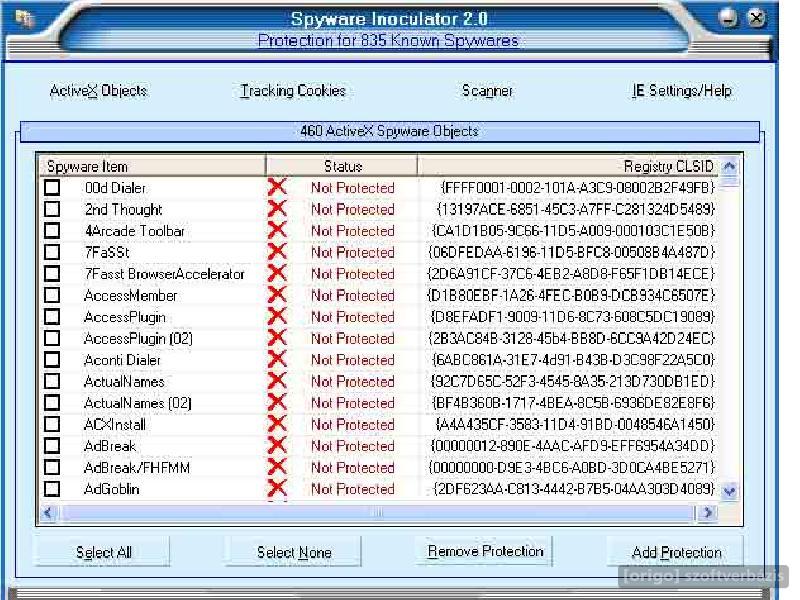Sort by Status column header
Viewport: 800px width, 600px height.
click(342, 166)
